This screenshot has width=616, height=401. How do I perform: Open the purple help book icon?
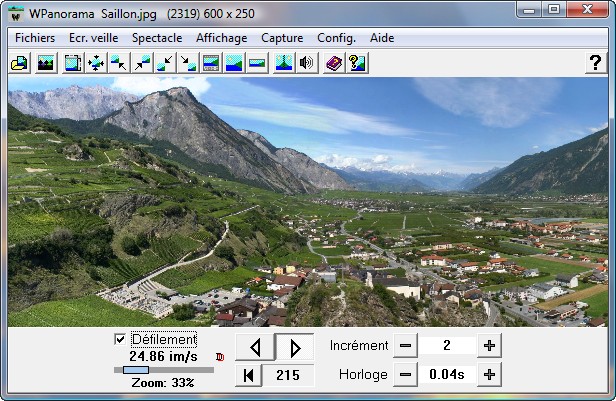coord(334,63)
